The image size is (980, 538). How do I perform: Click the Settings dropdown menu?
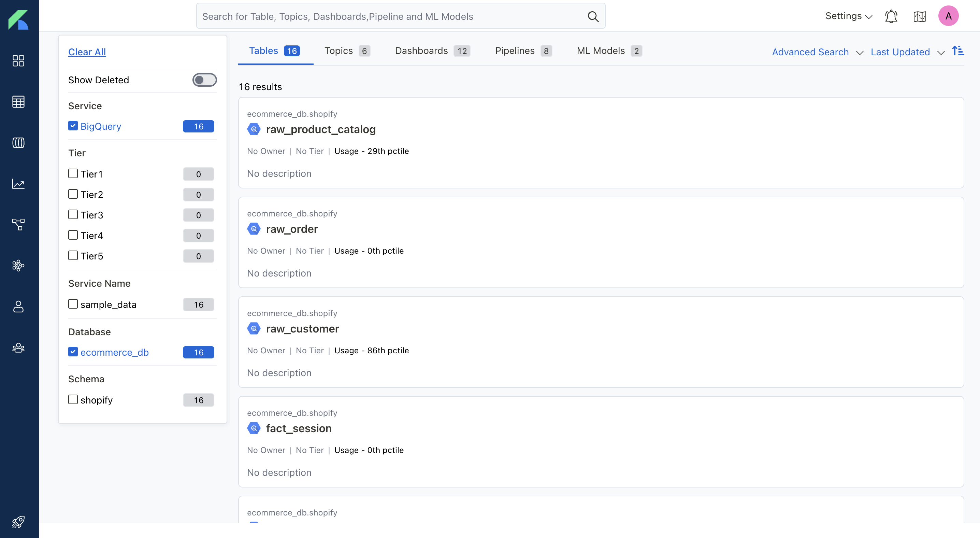(x=847, y=16)
